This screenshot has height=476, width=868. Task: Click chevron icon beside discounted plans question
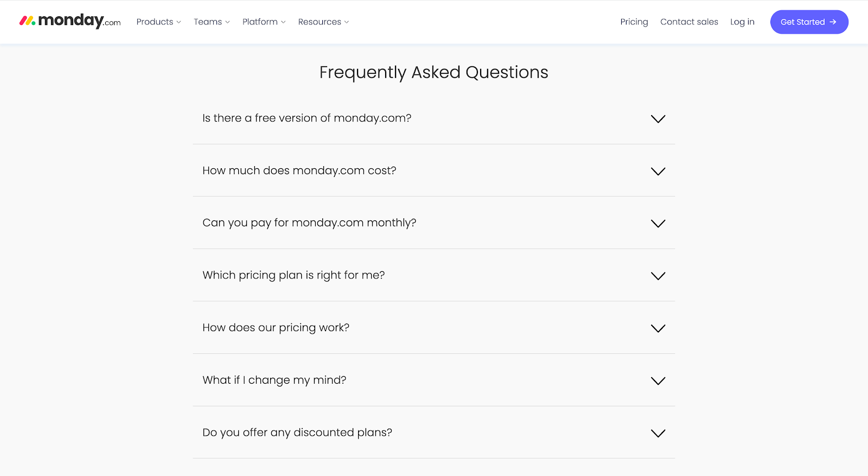tap(658, 433)
